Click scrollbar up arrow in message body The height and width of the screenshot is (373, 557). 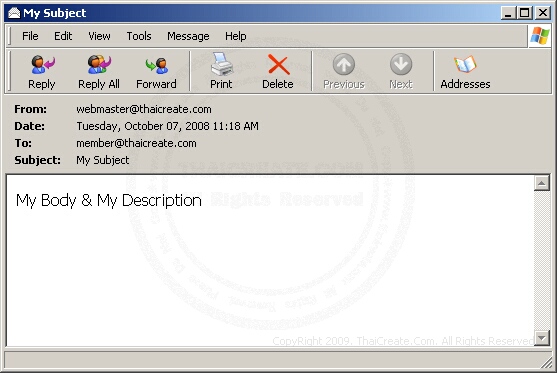tap(542, 183)
